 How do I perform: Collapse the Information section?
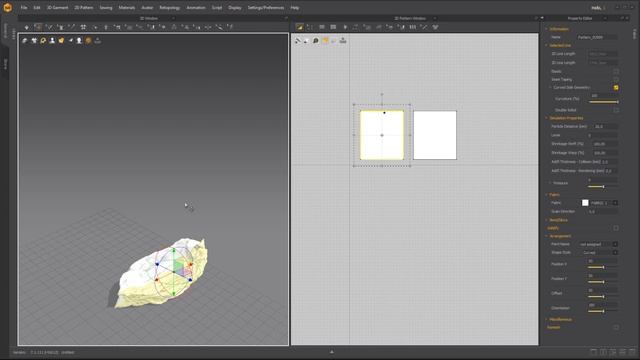(547, 29)
